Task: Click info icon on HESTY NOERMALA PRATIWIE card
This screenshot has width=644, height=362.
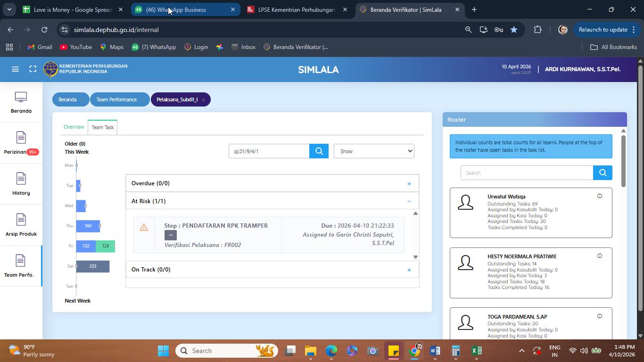Action: click(600, 256)
